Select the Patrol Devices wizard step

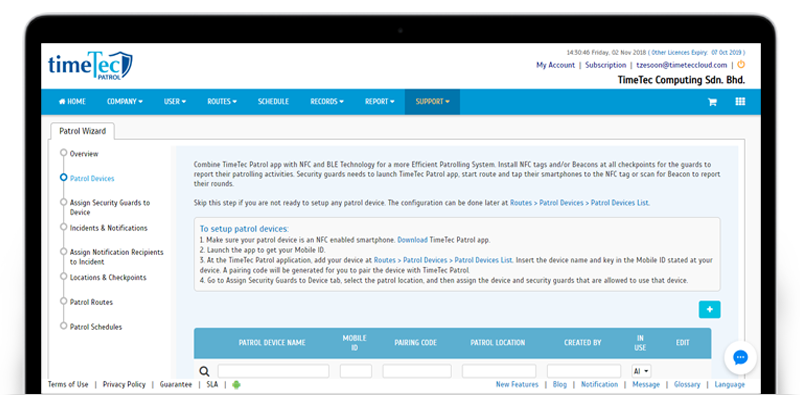click(92, 179)
